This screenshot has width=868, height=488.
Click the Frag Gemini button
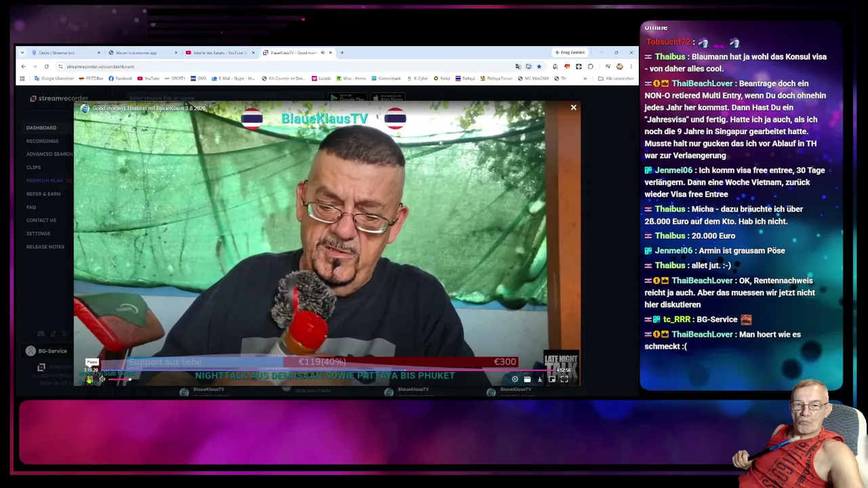(570, 53)
